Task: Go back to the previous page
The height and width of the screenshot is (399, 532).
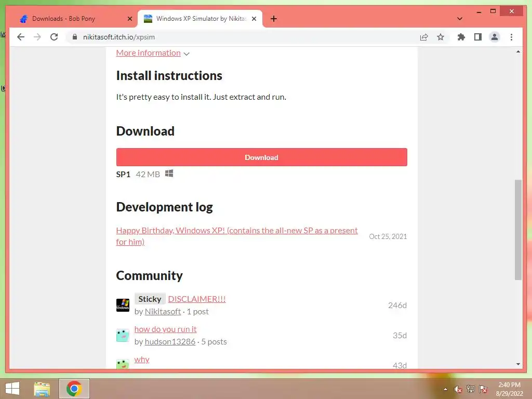Action: (x=21, y=37)
